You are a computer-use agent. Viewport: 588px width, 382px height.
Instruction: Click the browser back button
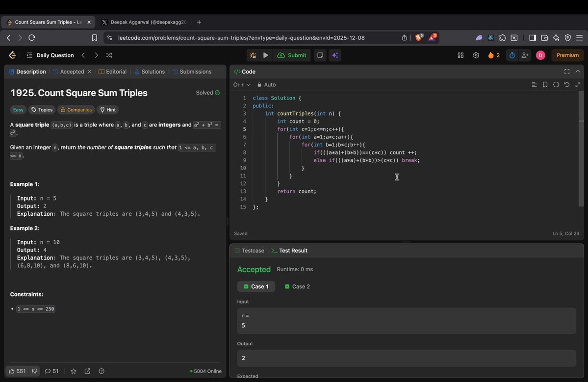coord(9,37)
